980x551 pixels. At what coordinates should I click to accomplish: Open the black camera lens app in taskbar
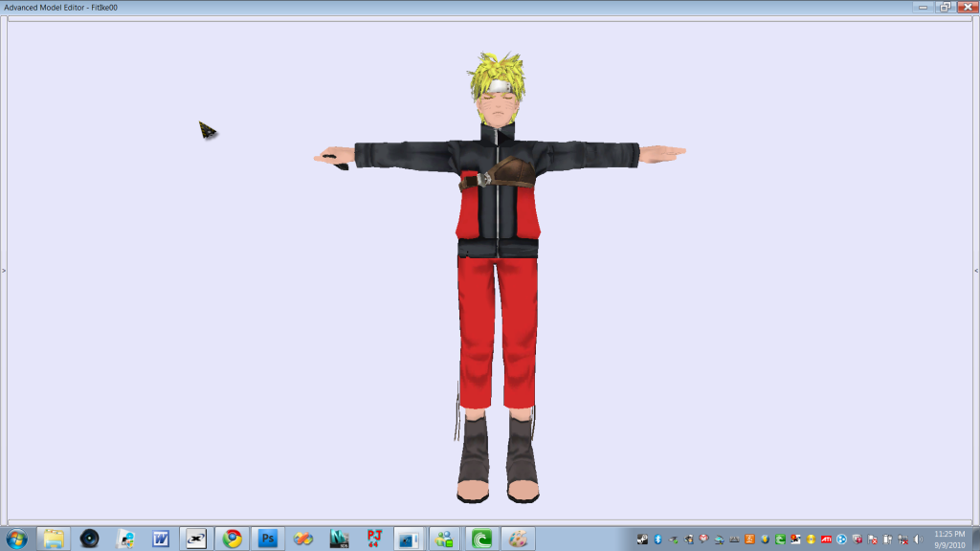point(89,539)
